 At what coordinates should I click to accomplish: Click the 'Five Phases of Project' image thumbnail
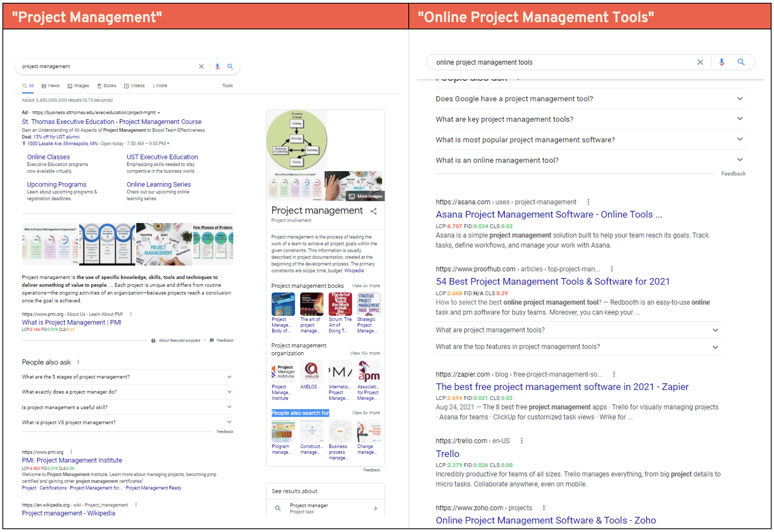(x=213, y=244)
